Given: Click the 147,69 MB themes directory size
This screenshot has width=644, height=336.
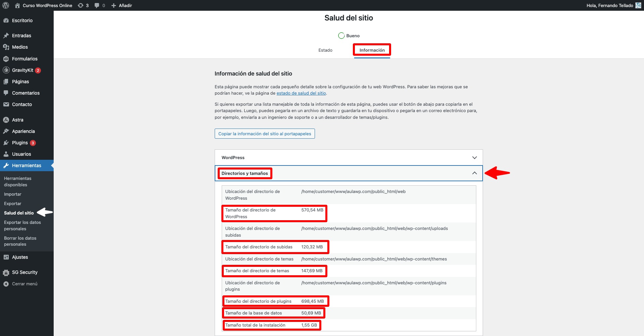Looking at the screenshot, I should (x=312, y=271).
